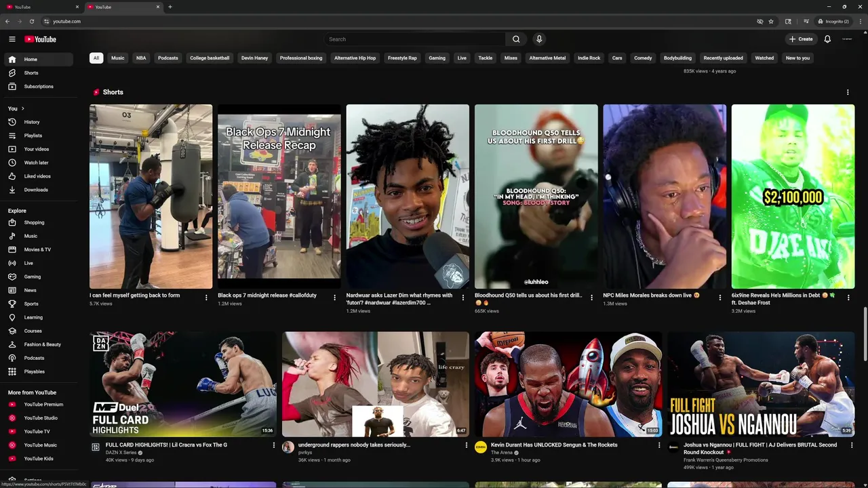Select the Music filter chip

(x=118, y=58)
